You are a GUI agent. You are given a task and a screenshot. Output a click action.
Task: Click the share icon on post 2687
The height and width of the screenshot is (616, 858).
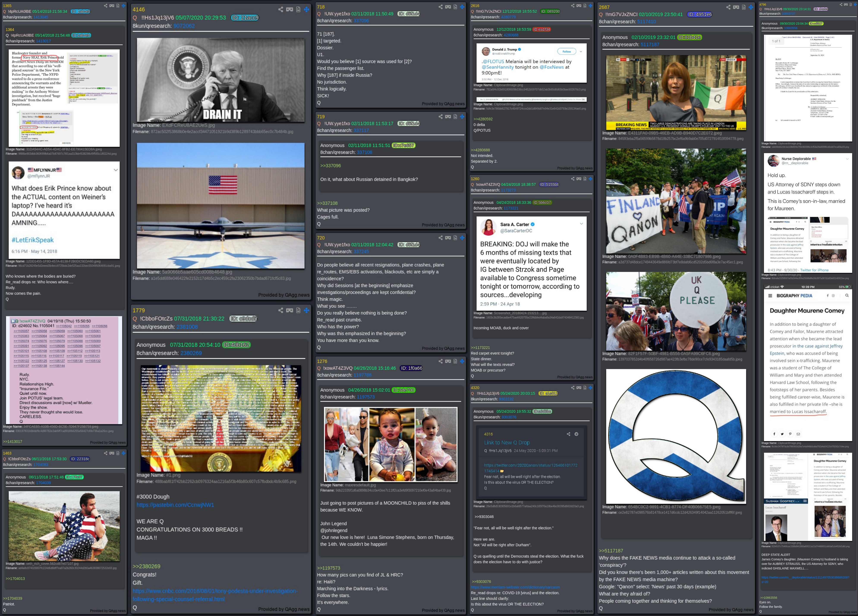(x=728, y=7)
